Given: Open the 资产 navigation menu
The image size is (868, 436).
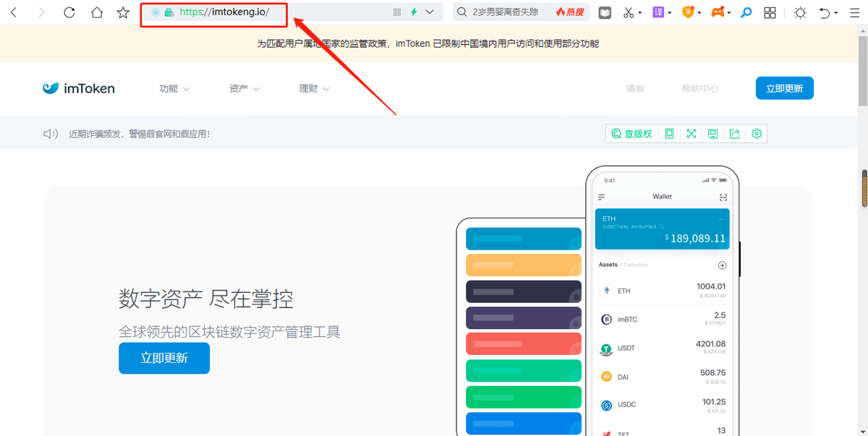Looking at the screenshot, I should tap(244, 88).
